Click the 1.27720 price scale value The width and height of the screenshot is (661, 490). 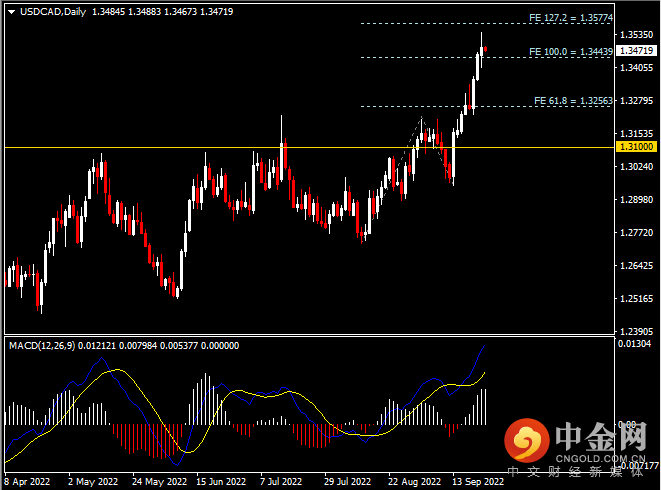(637, 232)
